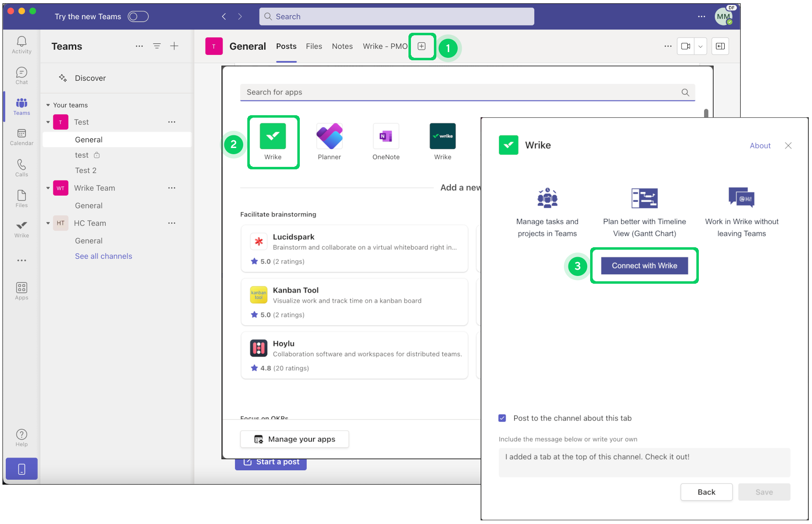This screenshot has width=812, height=524.
Task: Switch to the Files tab
Action: (314, 46)
